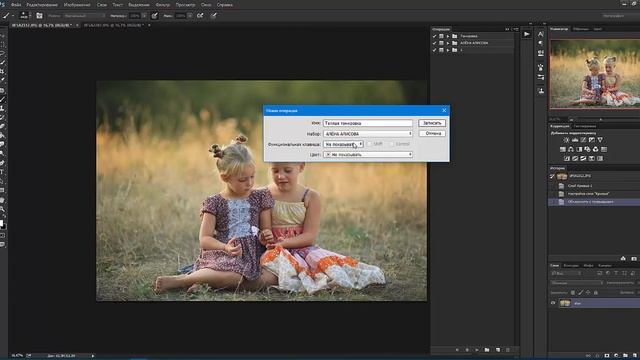Open the Actions panel flyout menu
640x360 pixels.
[516, 29]
